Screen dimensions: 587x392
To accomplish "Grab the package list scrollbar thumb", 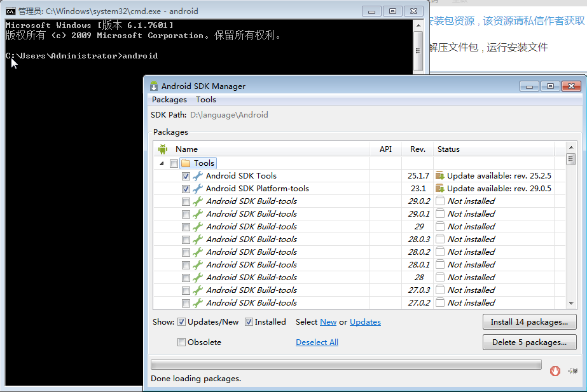I will pos(571,159).
